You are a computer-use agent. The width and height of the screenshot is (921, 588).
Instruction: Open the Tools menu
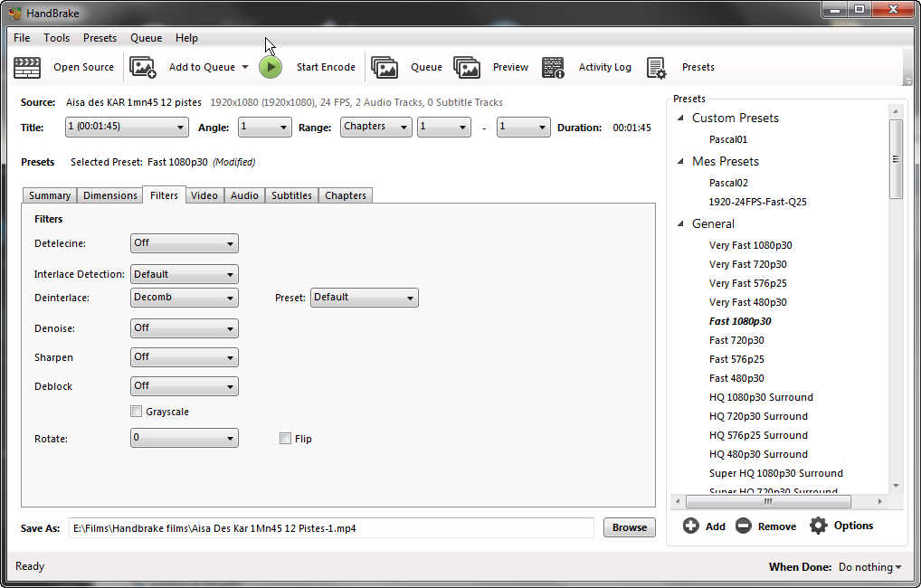tap(56, 38)
